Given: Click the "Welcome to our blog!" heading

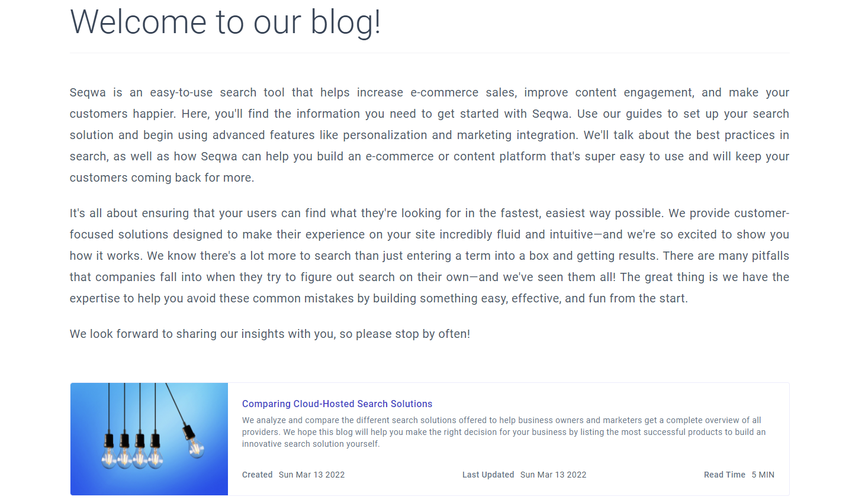Looking at the screenshot, I should tap(226, 22).
